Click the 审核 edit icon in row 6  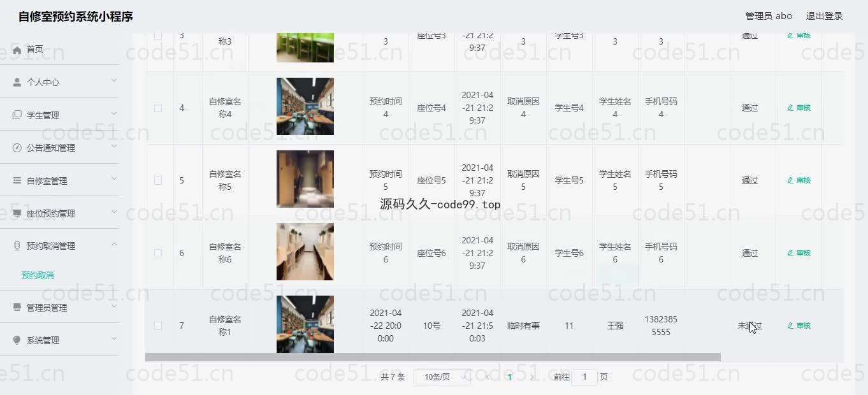(x=790, y=253)
